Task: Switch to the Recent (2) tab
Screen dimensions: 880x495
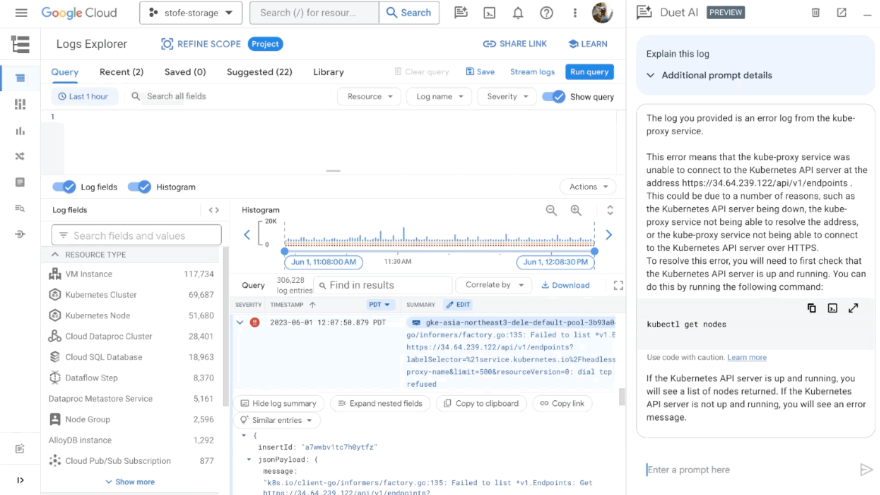Action: [121, 72]
